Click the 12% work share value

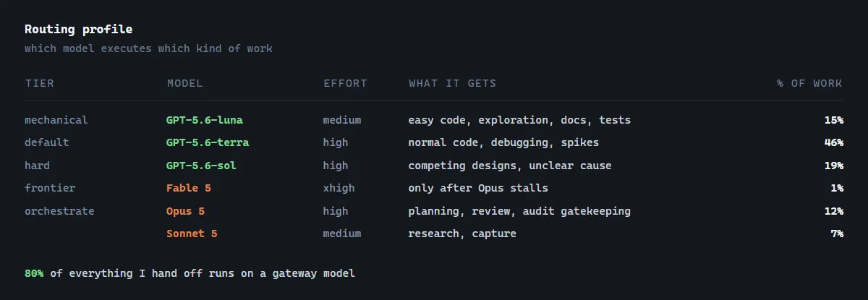click(x=833, y=211)
